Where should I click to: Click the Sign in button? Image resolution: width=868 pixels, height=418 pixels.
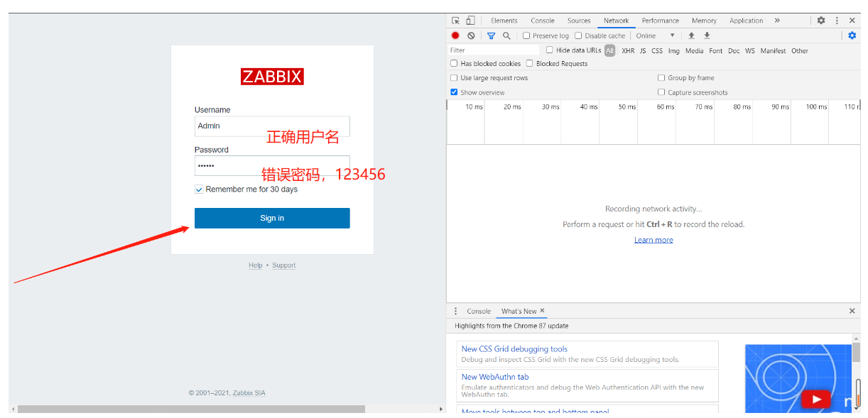point(272,218)
